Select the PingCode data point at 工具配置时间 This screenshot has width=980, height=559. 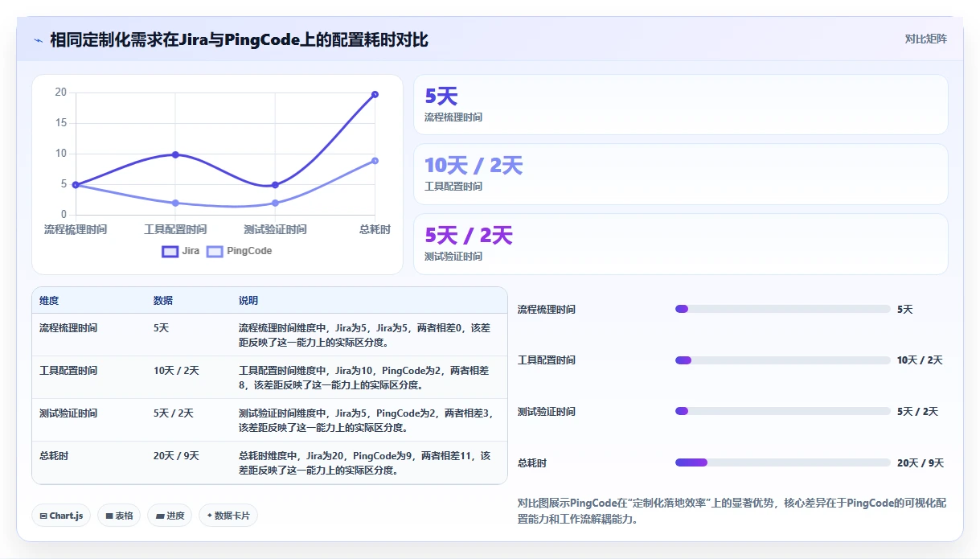[175, 203]
